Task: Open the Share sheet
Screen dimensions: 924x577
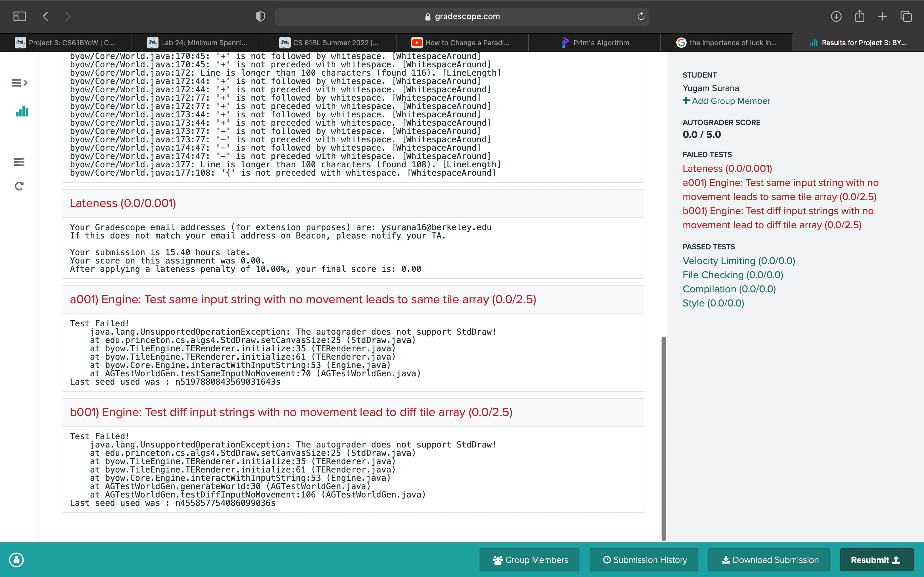Action: click(859, 16)
